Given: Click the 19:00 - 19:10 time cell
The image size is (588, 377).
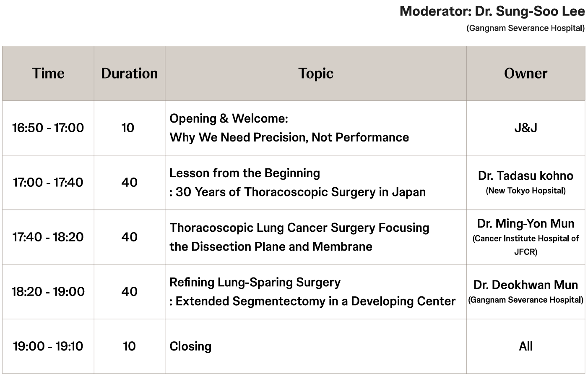Looking at the screenshot, I should (48, 346).
